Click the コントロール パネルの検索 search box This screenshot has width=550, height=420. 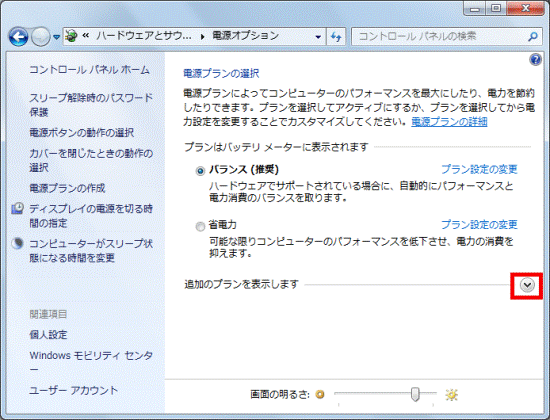tap(446, 36)
